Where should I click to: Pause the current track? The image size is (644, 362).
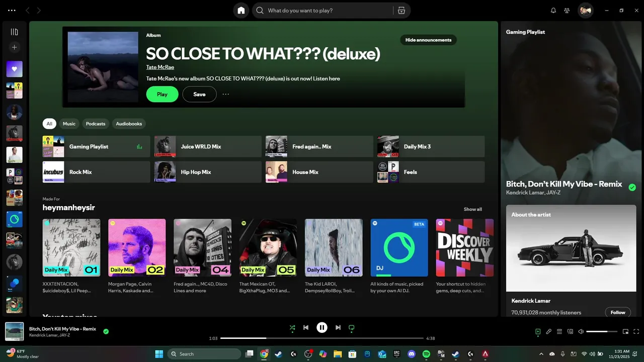(x=322, y=328)
